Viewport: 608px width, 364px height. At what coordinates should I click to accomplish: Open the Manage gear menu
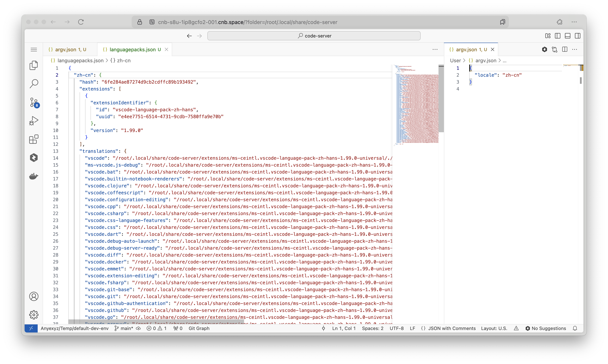34,315
